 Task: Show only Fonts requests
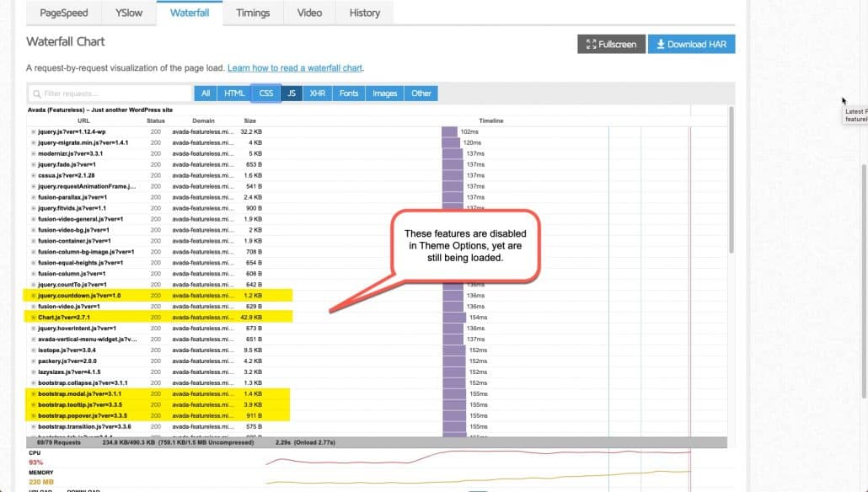click(x=348, y=93)
